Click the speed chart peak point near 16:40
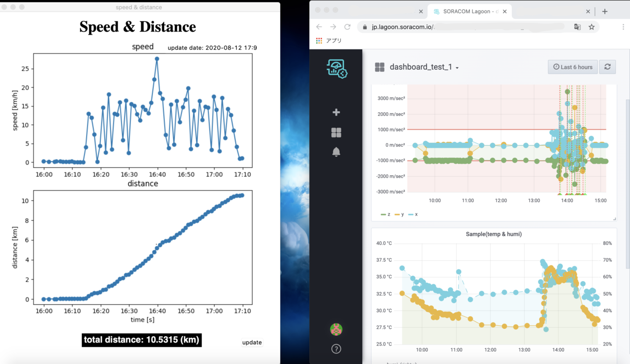This screenshot has height=364, width=630. pos(157,59)
